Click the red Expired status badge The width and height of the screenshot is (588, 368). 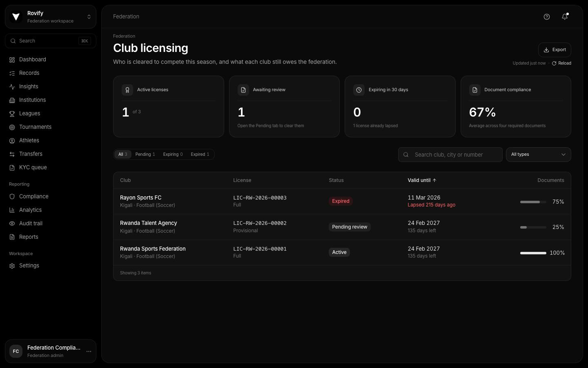click(x=341, y=201)
